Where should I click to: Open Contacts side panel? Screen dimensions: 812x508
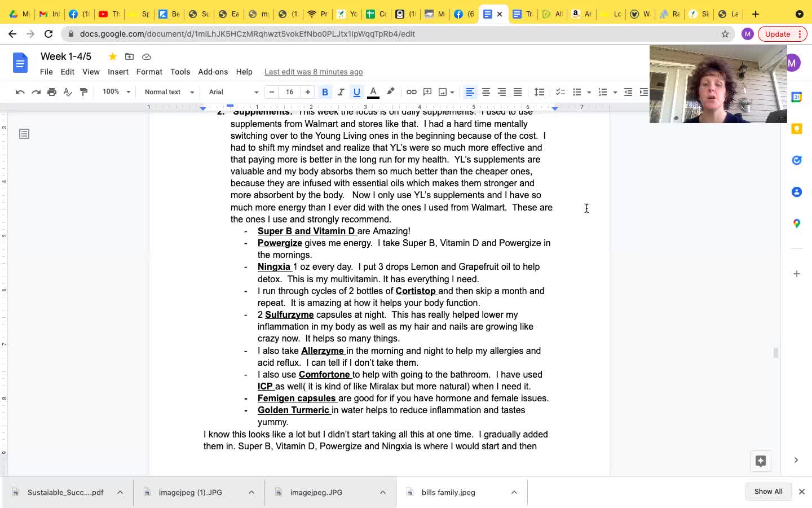pos(797,192)
